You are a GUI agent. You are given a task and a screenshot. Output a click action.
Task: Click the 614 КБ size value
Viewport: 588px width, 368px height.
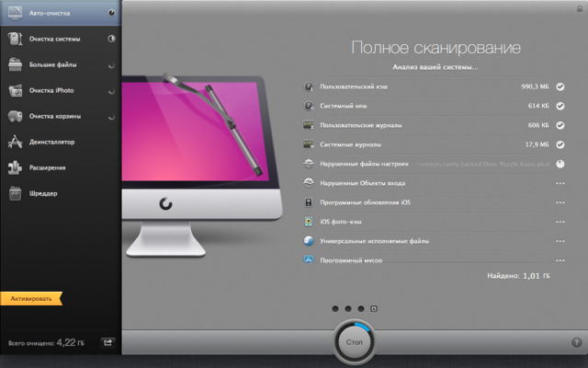(x=538, y=106)
